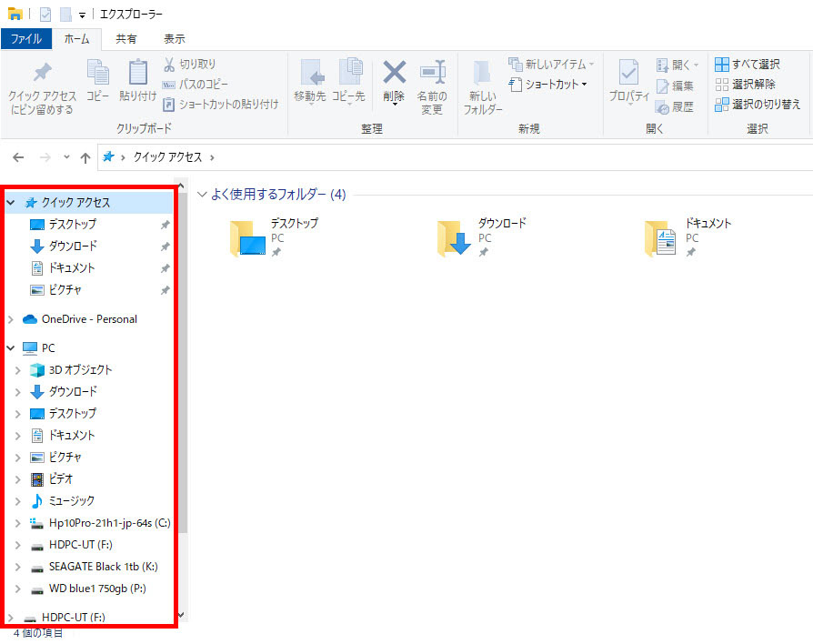The image size is (813, 644).
Task: Click the 貼り付け clipboard icon
Action: pos(137,75)
